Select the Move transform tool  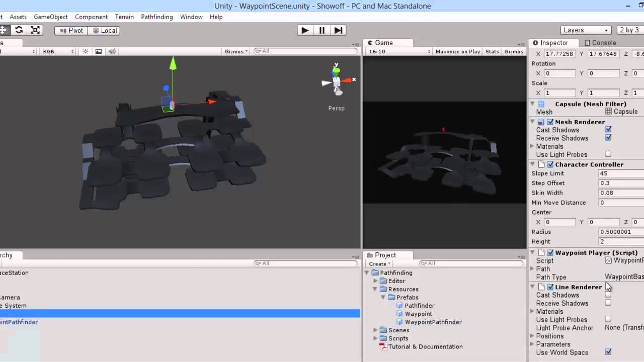[x=4, y=30]
